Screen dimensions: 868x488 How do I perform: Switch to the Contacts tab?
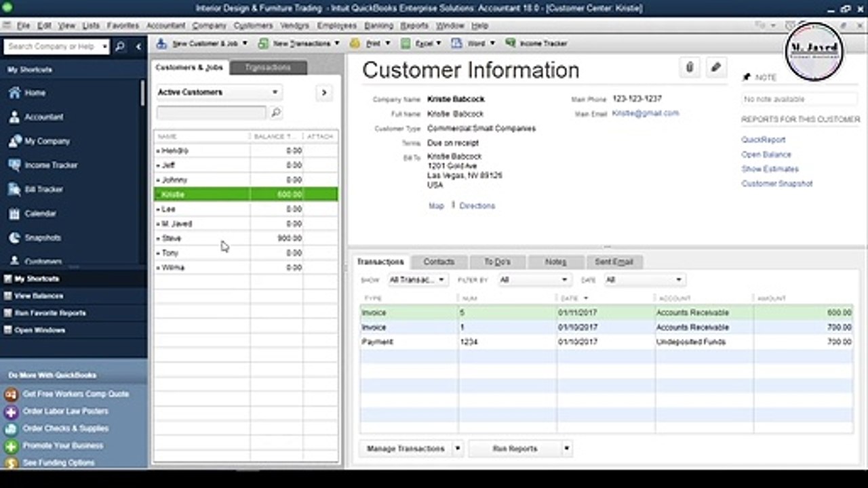tap(439, 262)
